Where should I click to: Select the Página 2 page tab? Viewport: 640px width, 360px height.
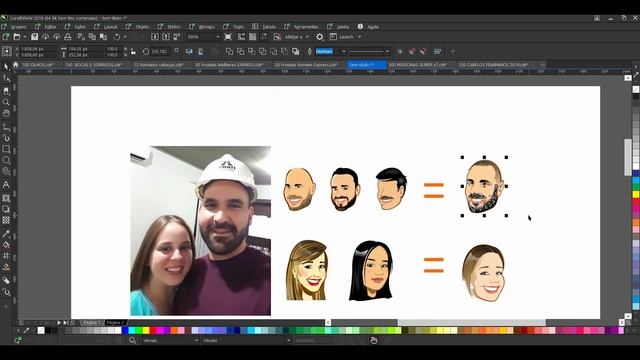(x=116, y=322)
